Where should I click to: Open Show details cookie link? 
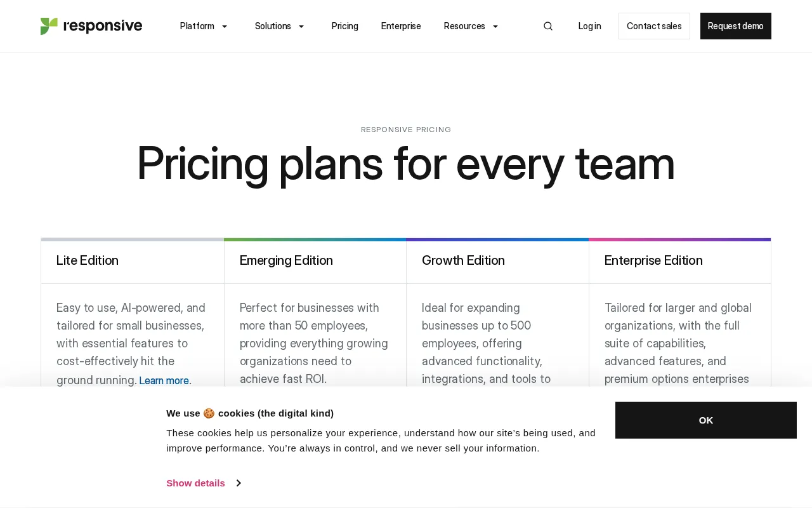click(195, 483)
